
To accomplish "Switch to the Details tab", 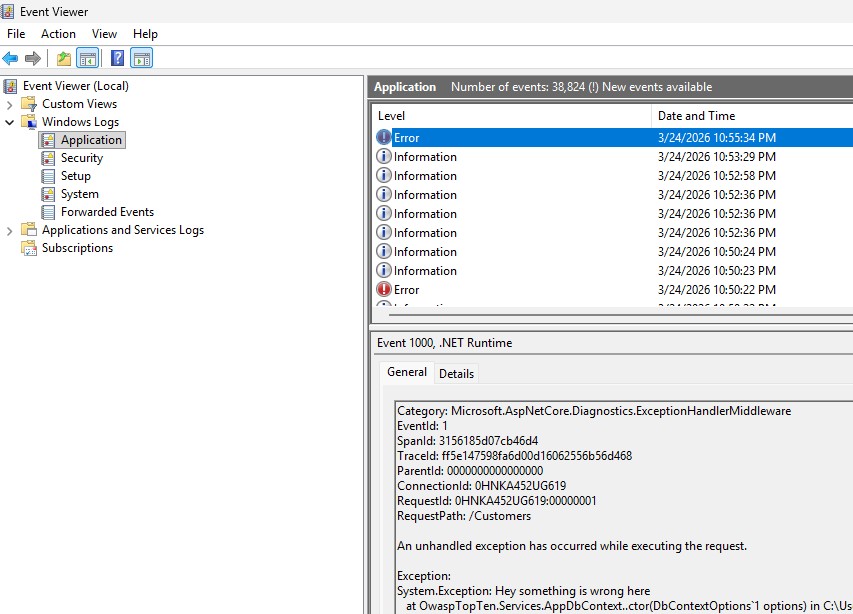I will point(456,374).
